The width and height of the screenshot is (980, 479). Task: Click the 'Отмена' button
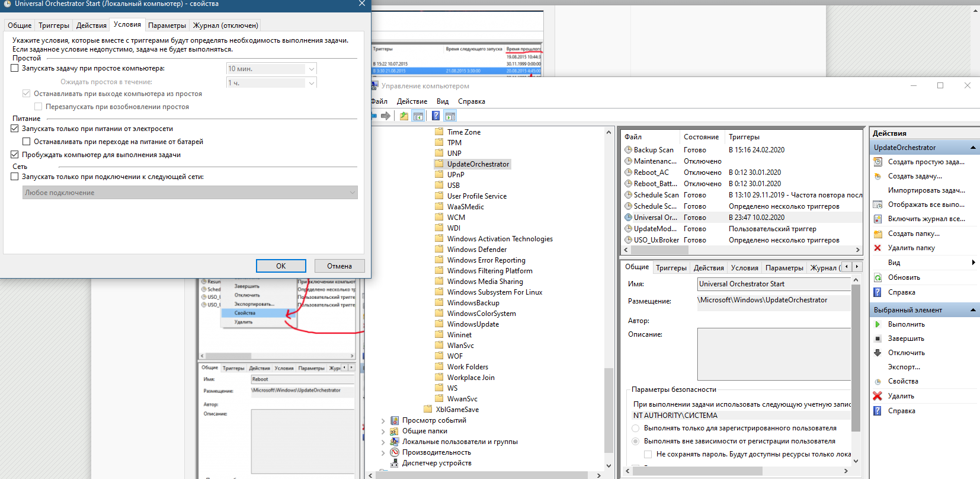(x=340, y=266)
